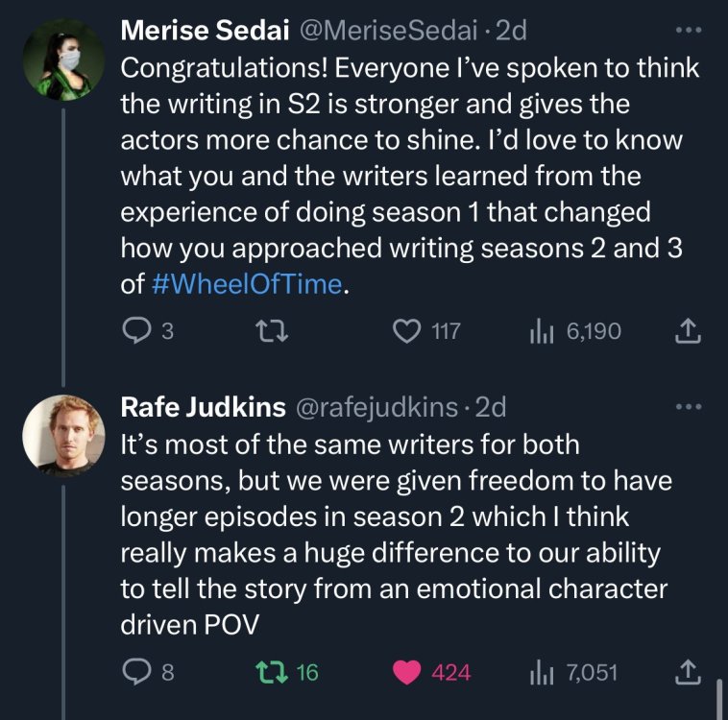Viewport: 728px width, 720px height.
Task: Unlike Rafe Judkins' tweet
Action: coord(409,673)
